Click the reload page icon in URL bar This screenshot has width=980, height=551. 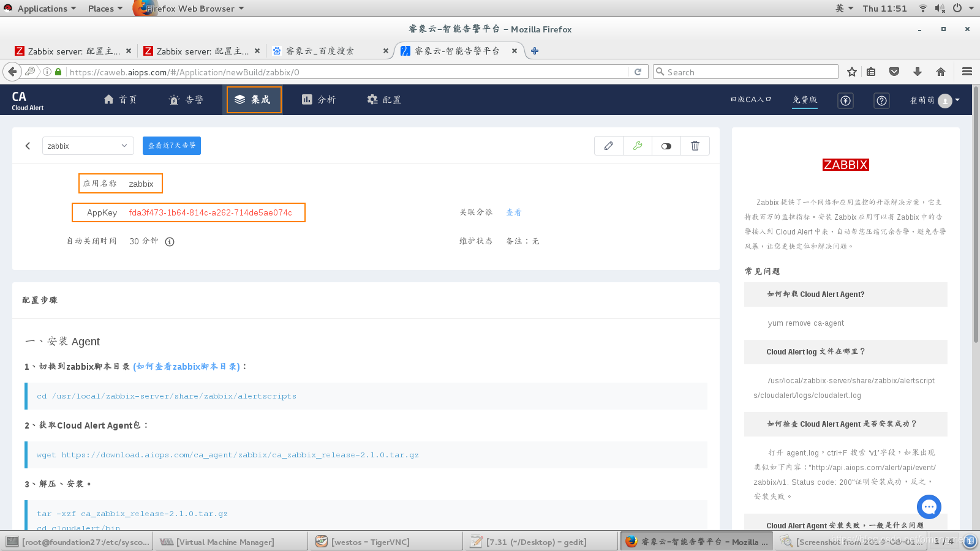point(638,72)
